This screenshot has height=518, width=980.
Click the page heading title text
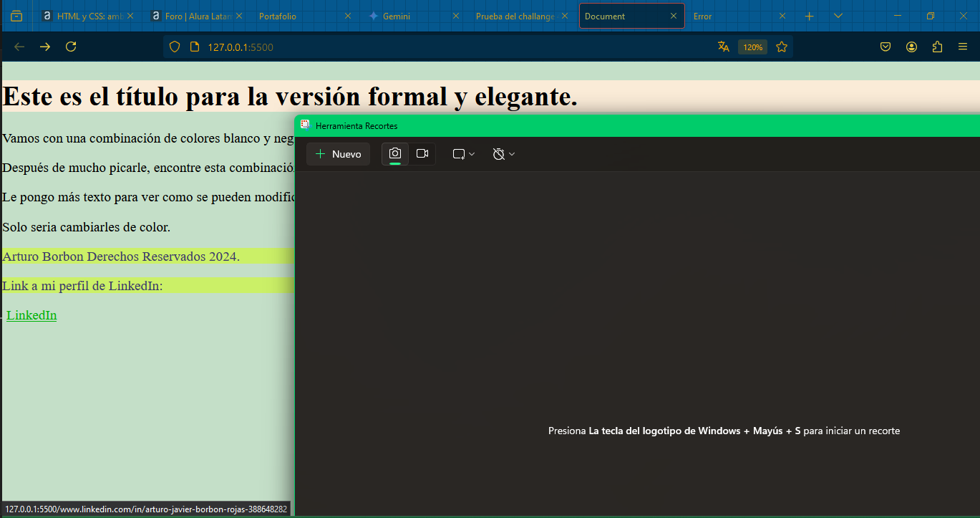[x=289, y=96]
